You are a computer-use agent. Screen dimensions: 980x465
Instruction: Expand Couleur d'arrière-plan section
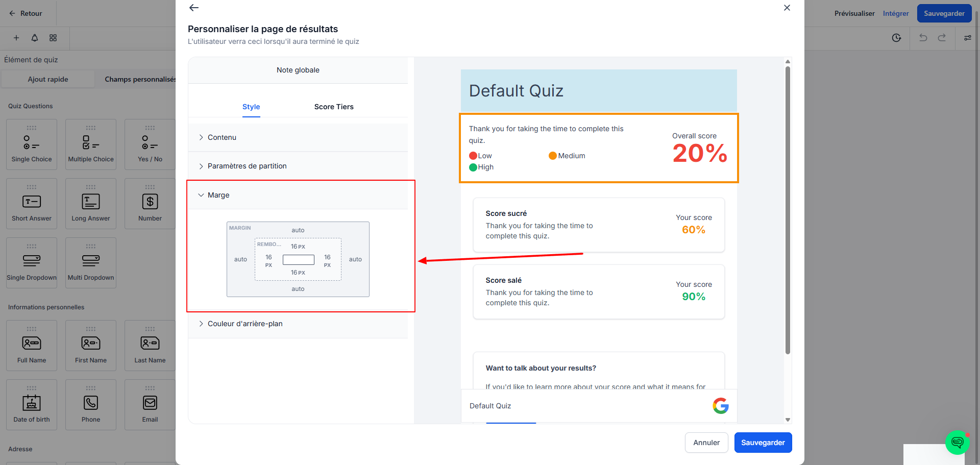pos(298,324)
